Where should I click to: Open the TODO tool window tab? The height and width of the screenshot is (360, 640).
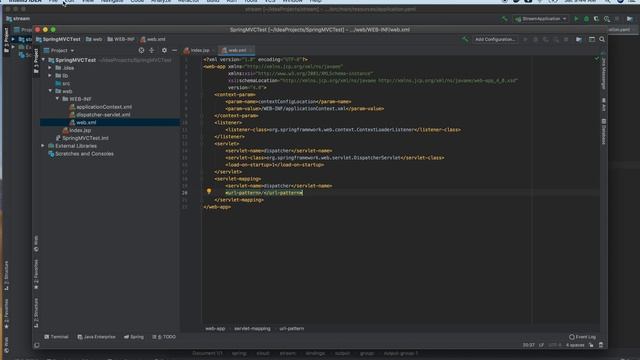(x=164, y=337)
